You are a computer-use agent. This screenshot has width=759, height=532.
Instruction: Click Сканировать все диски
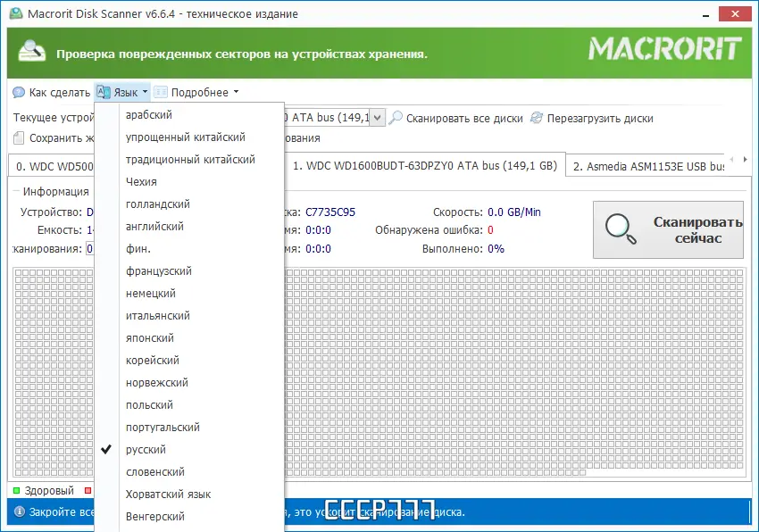click(455, 118)
